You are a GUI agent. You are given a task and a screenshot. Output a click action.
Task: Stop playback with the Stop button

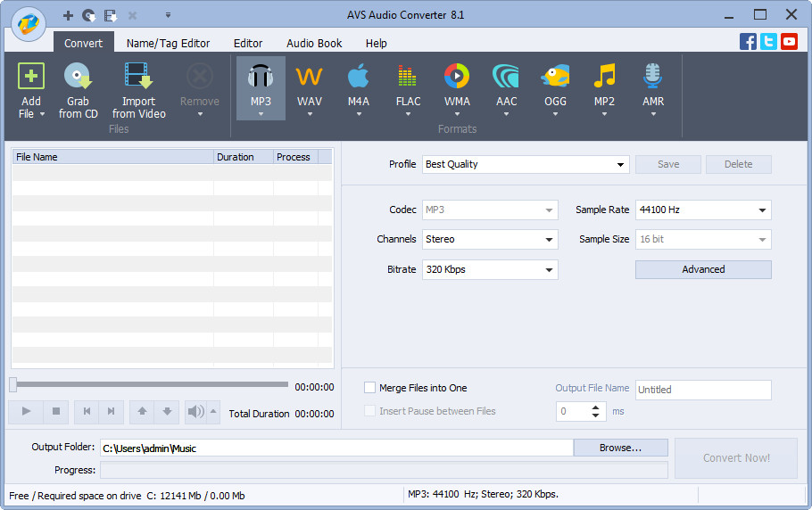(56, 412)
